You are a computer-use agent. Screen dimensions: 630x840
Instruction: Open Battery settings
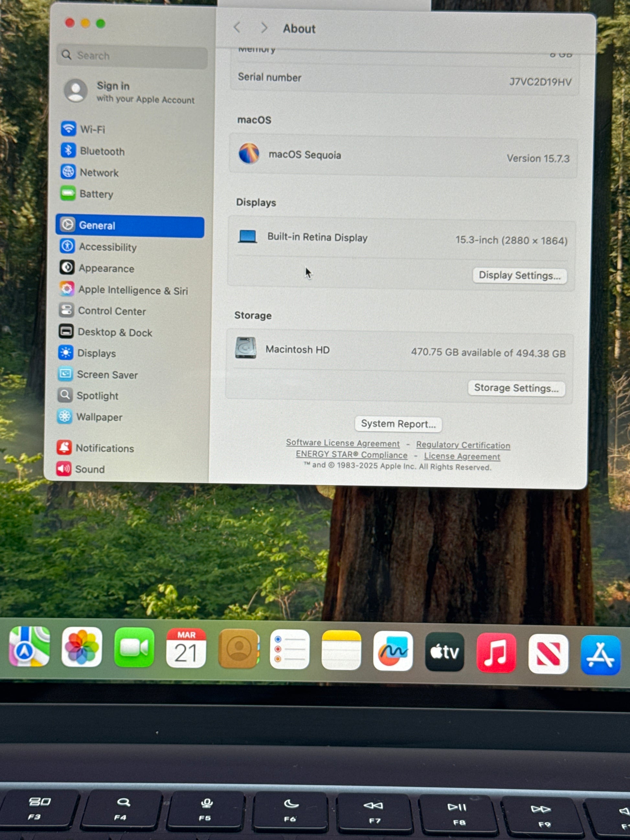[x=96, y=194]
